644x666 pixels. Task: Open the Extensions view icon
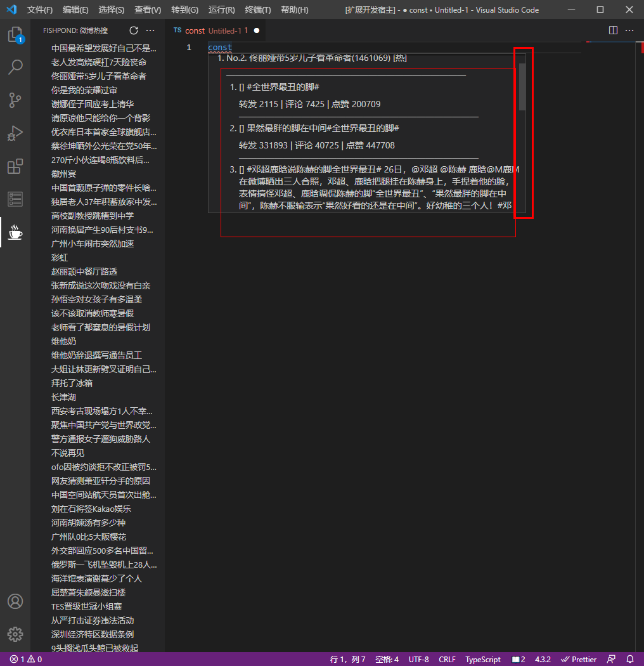pyautogui.click(x=15, y=166)
